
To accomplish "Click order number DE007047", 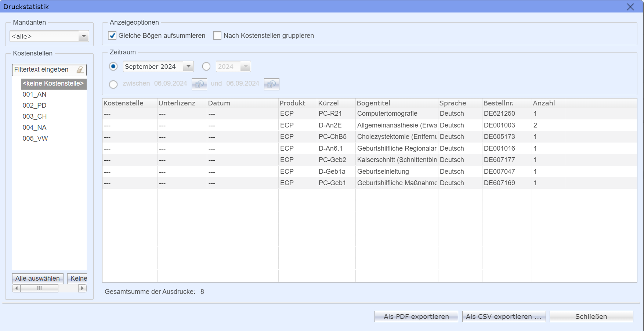I will pos(499,172).
